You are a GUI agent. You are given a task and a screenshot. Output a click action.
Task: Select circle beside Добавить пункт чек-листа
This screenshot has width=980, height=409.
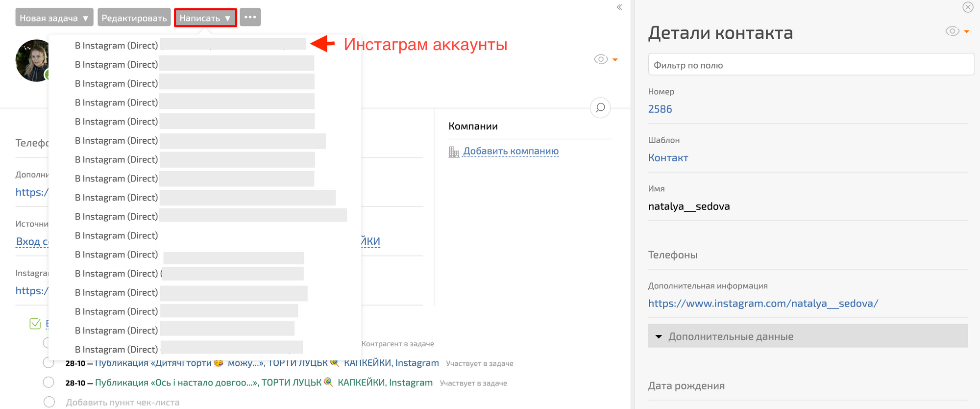(49, 402)
